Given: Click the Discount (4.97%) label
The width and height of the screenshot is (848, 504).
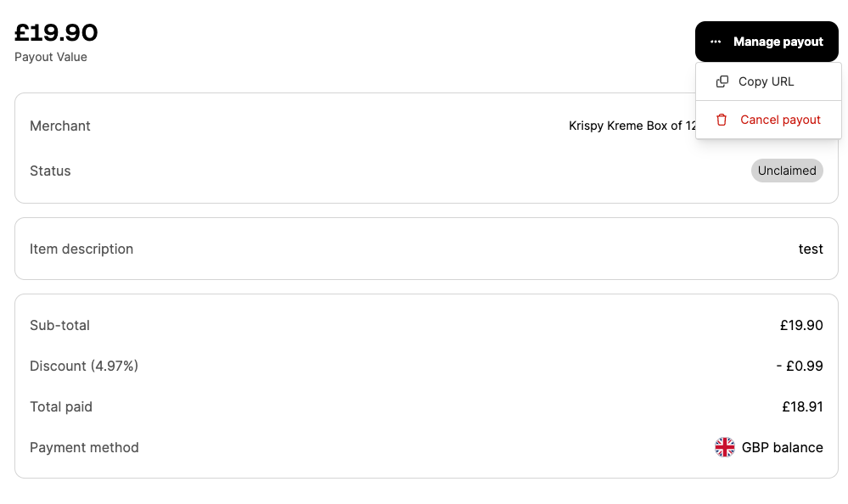Looking at the screenshot, I should 84,366.
